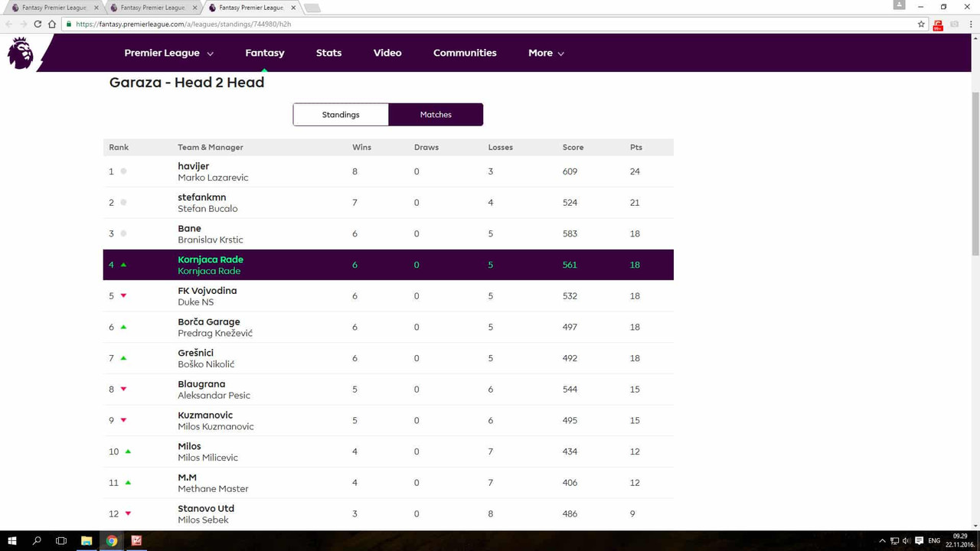Open File Explorer from the taskbar
980x551 pixels.
87,540
